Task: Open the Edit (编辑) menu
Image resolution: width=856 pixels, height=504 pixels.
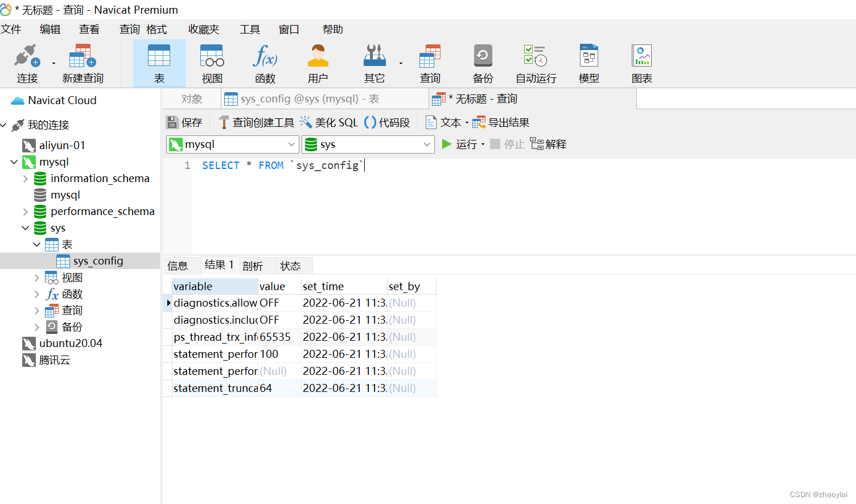Action: click(x=50, y=30)
